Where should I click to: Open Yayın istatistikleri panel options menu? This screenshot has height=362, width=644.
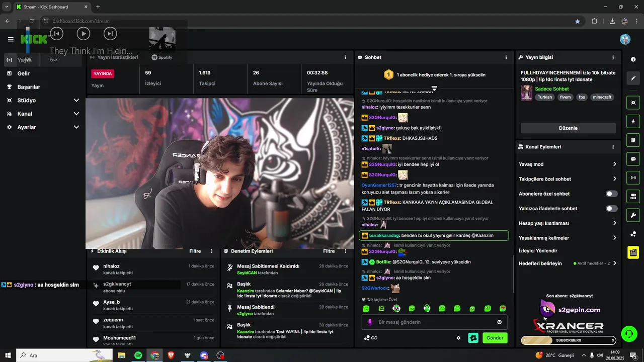pos(345,57)
